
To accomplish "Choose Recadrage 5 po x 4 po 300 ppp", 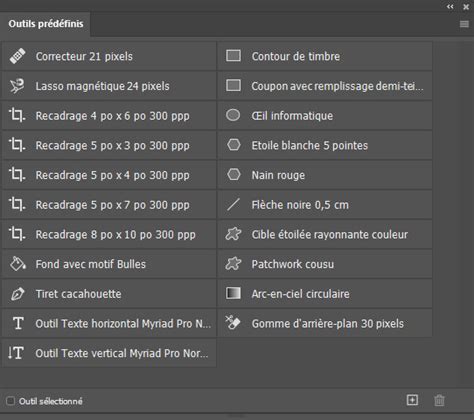I will (109, 175).
